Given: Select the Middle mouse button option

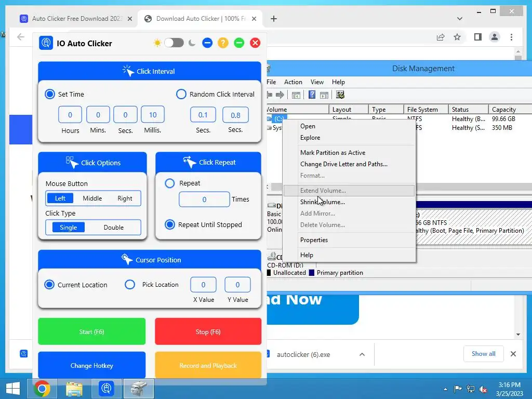Looking at the screenshot, I should click(92, 198).
